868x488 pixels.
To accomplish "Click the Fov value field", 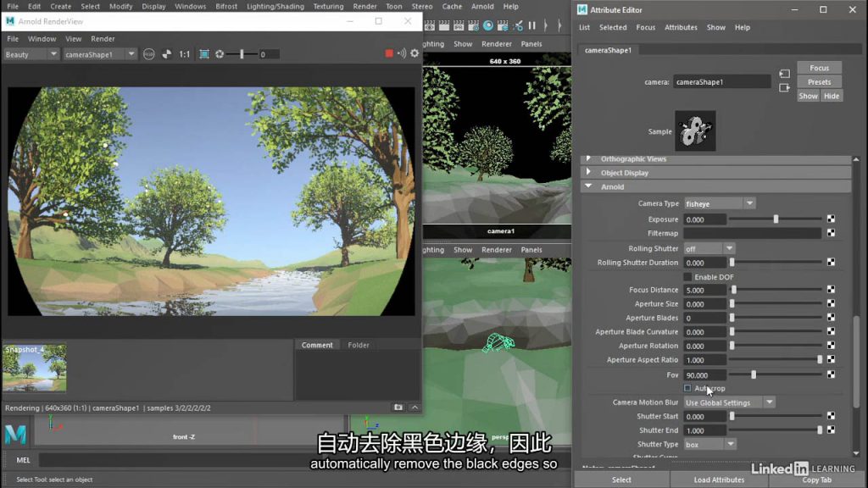I will pos(704,374).
